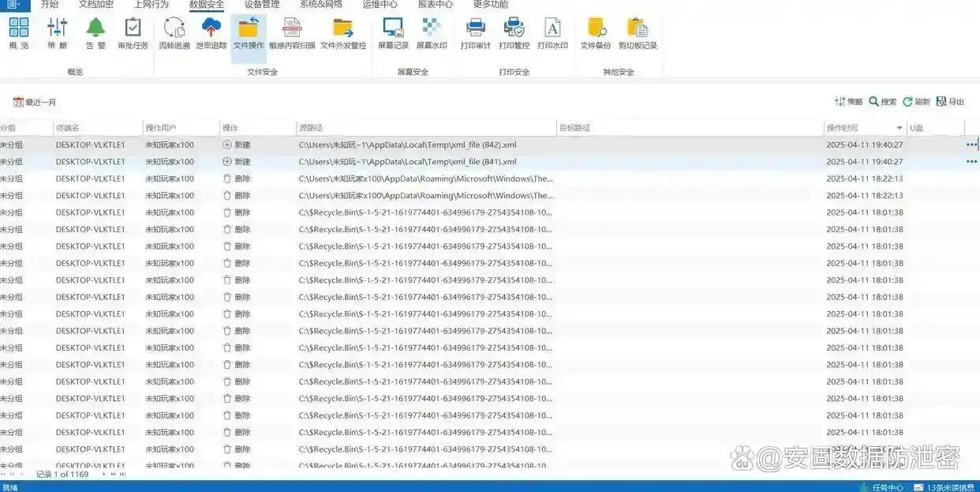Screen dimensions: 980x492
Task: Switch to the 上网行为 ribbon tab
Action: click(x=151, y=5)
